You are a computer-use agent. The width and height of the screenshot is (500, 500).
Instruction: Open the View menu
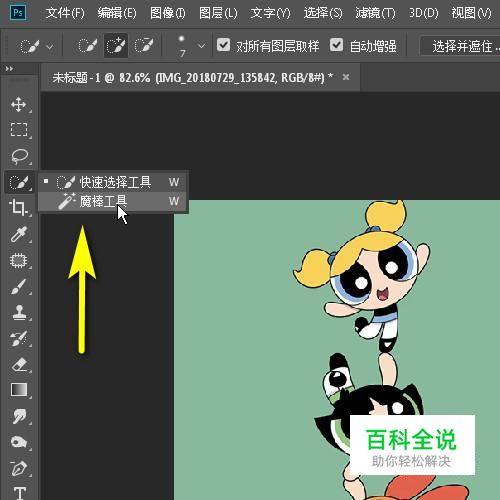point(471,13)
